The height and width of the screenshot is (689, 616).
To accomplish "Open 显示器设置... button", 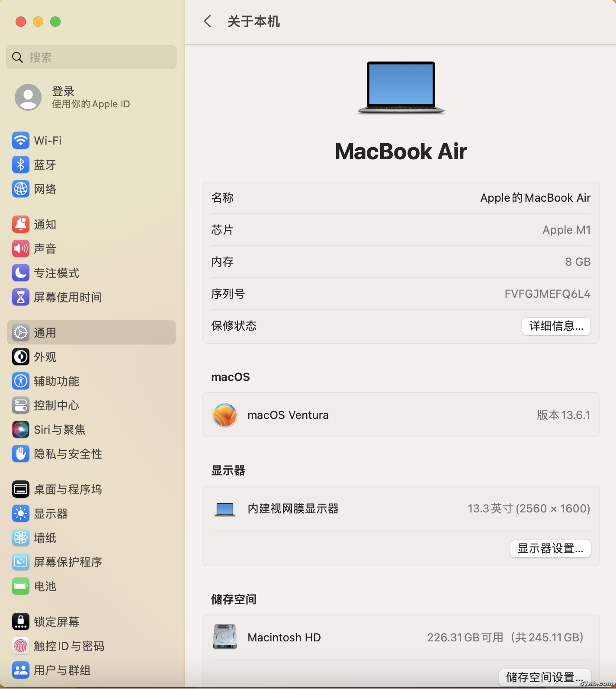I will point(551,549).
